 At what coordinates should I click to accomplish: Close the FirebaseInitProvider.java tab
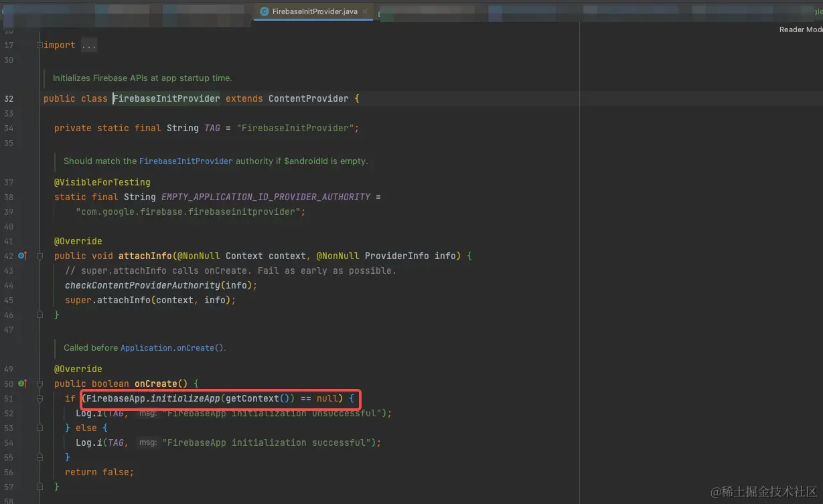tap(365, 11)
